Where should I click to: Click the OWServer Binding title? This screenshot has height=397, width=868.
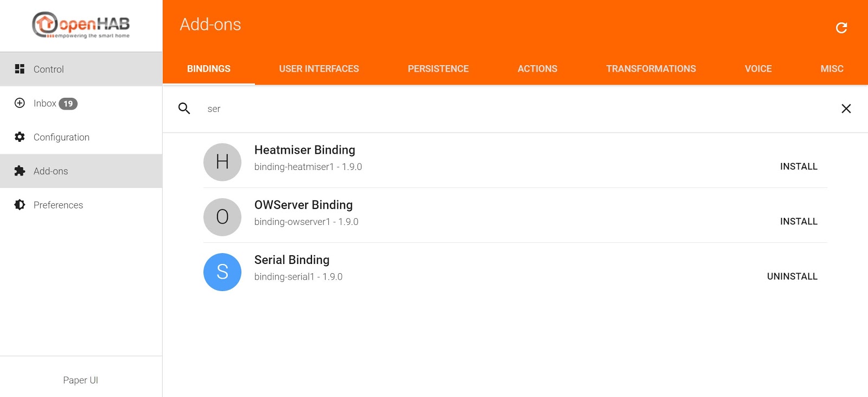tap(304, 205)
